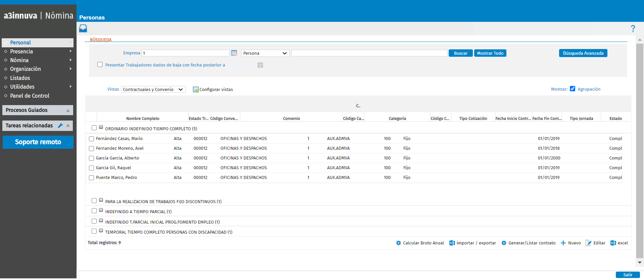
Task: Expand TEMPORAL TIEMPO COMPLETO PERSONAS CON DISCAPACIDAD group
Action: point(101,231)
